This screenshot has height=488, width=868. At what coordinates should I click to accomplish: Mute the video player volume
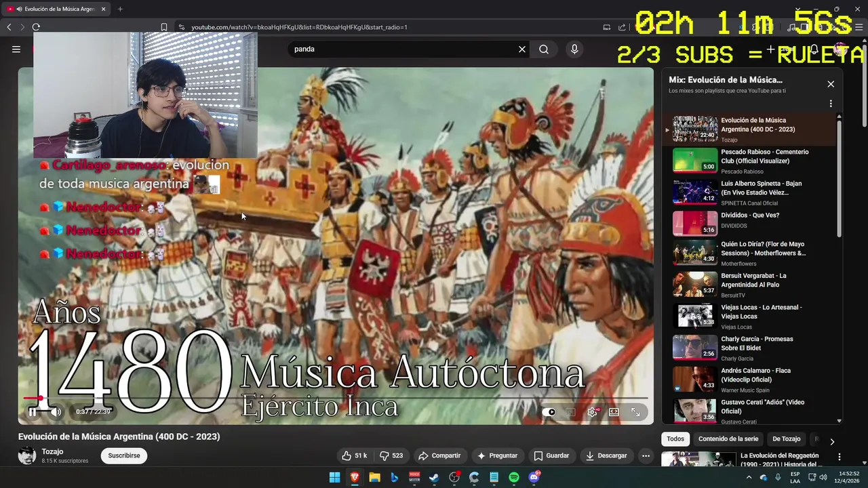coord(56,411)
